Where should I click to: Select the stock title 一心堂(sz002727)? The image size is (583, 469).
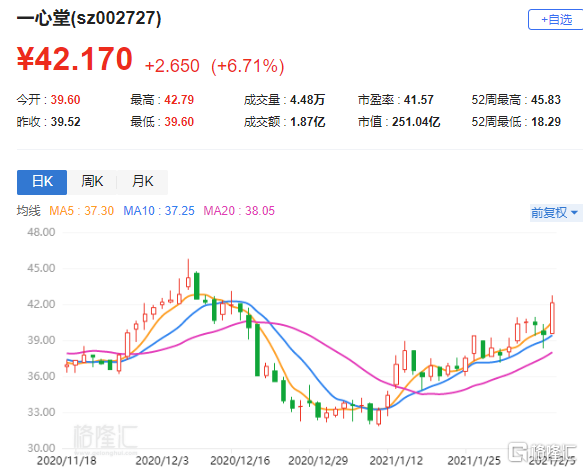(89, 18)
